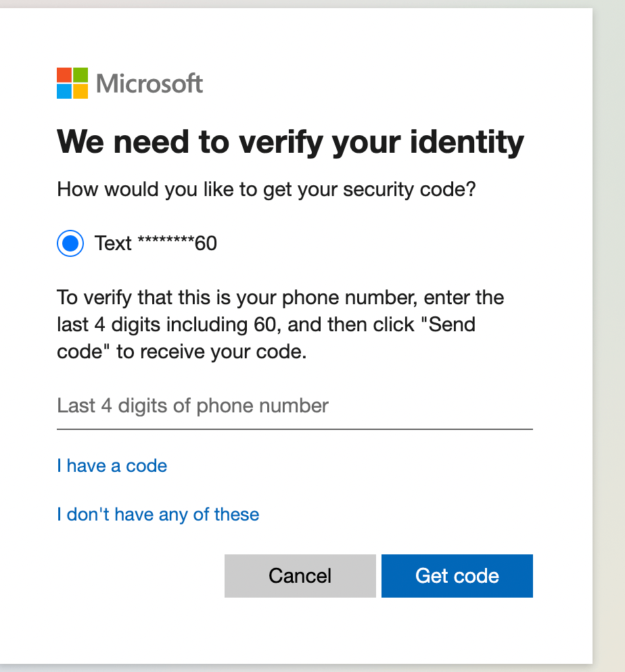Click the gray Microsoft wordmark text
The image size is (625, 672).
click(149, 83)
